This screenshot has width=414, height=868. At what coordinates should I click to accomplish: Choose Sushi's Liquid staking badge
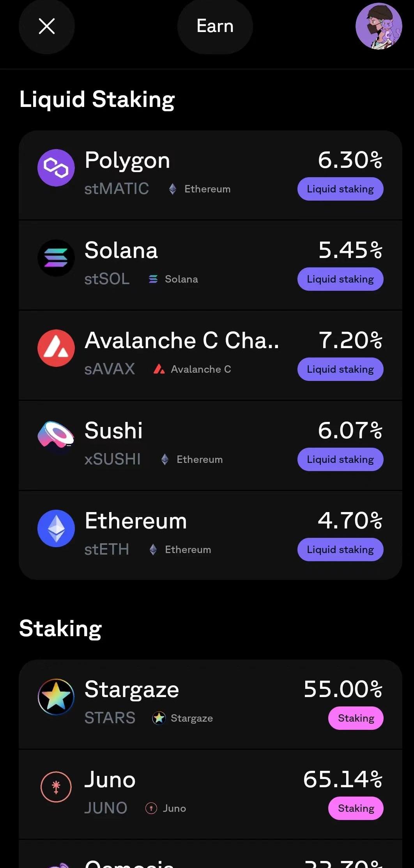pyautogui.click(x=340, y=459)
